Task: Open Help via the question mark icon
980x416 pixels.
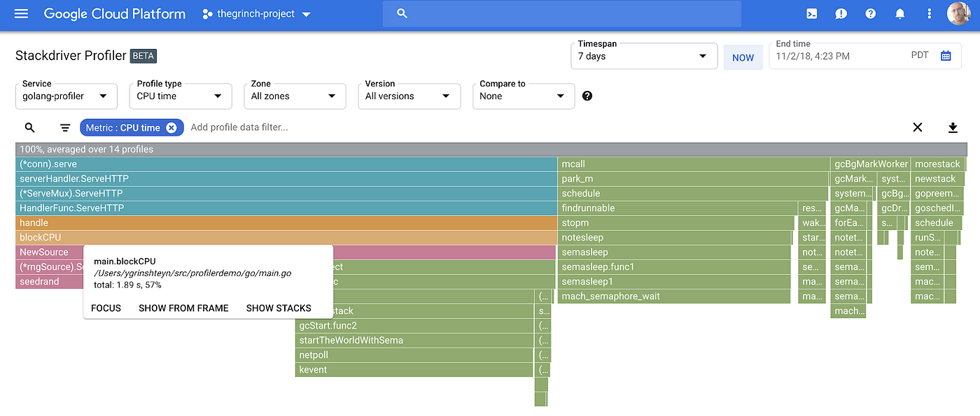Action: tap(870, 13)
